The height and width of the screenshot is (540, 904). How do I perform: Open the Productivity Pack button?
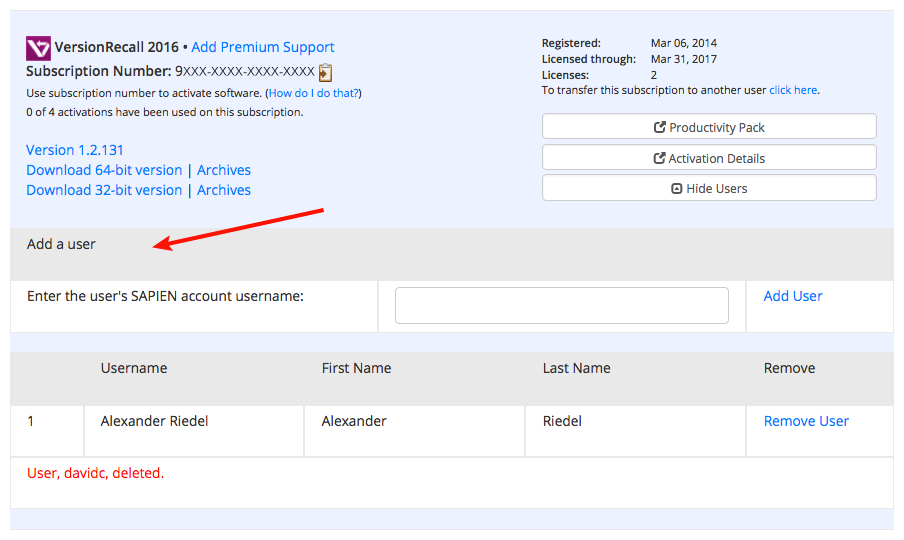click(709, 127)
